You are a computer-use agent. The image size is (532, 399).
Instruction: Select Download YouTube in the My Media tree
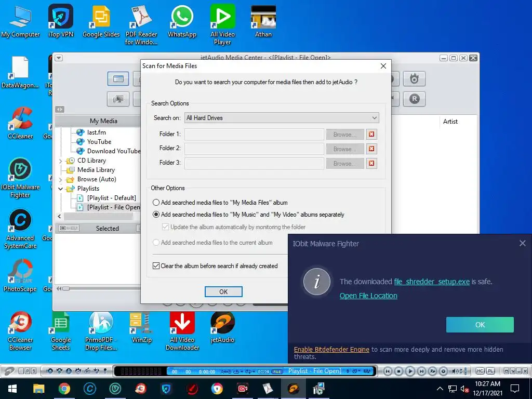click(114, 151)
